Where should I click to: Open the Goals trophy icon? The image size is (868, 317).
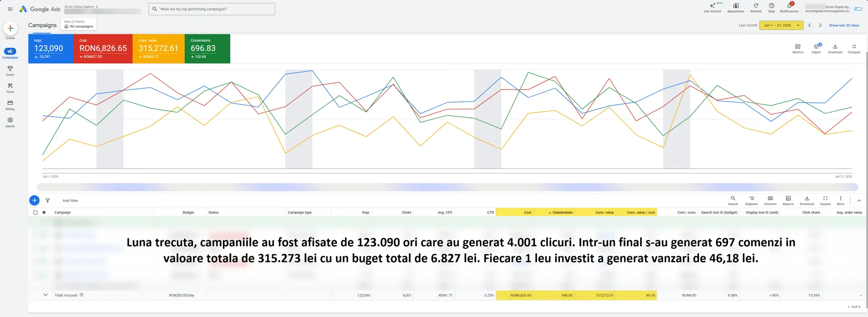pyautogui.click(x=10, y=69)
